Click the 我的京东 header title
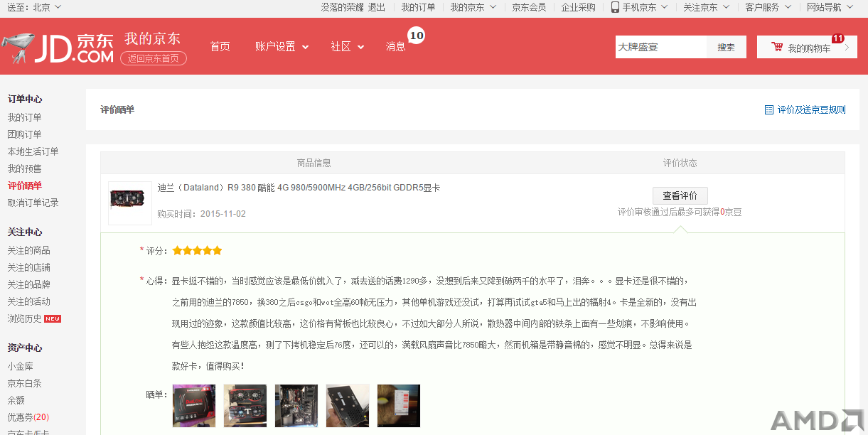Image resolution: width=868 pixels, height=435 pixels. tap(152, 38)
